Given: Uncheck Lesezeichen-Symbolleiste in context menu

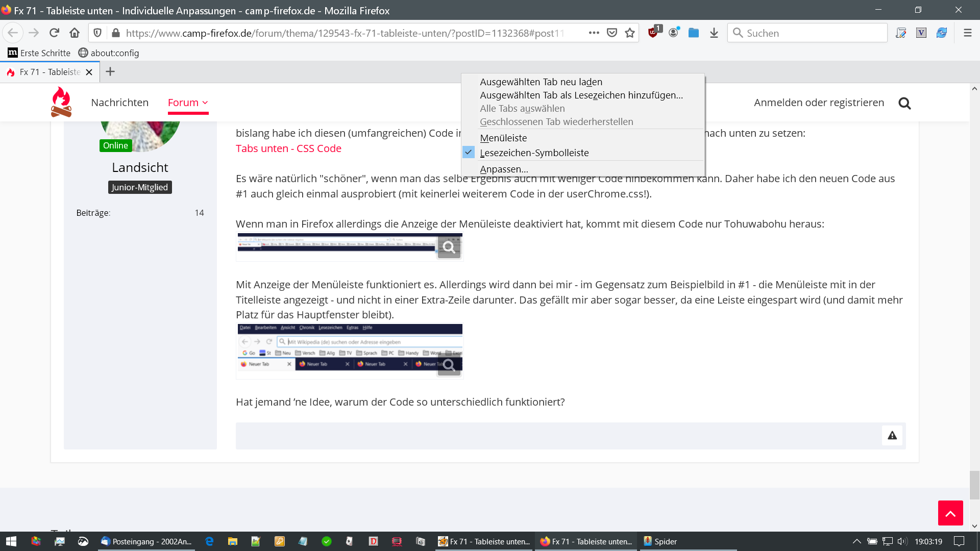Looking at the screenshot, I should pyautogui.click(x=534, y=153).
